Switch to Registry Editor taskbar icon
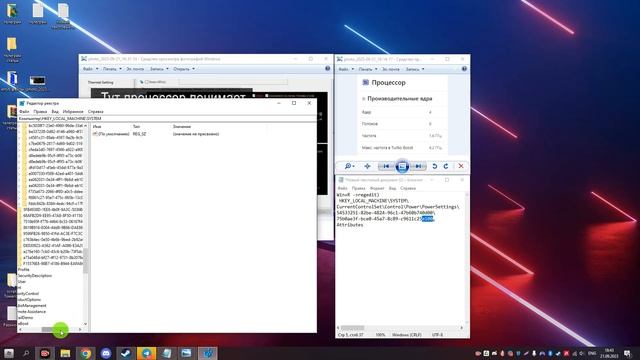 [x=208, y=353]
